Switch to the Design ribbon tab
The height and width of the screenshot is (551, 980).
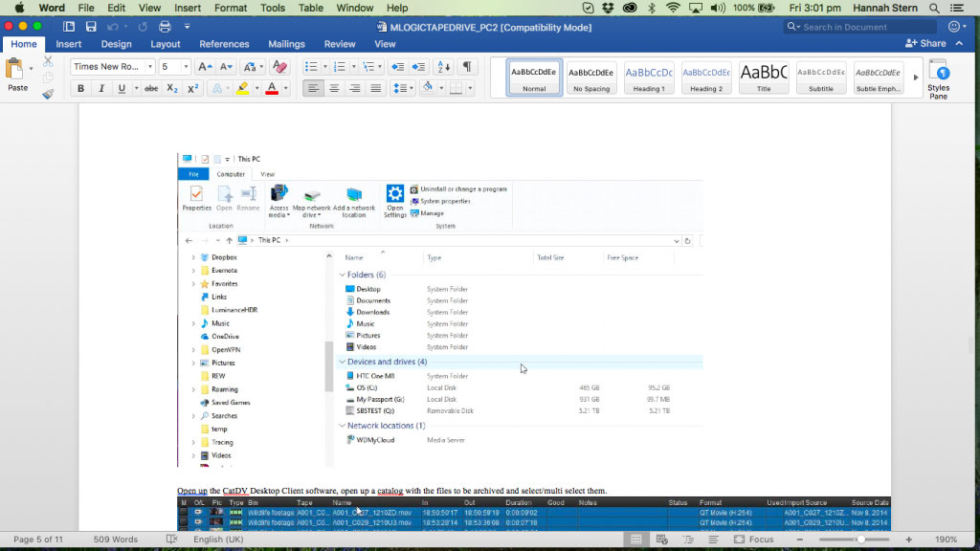coord(116,44)
